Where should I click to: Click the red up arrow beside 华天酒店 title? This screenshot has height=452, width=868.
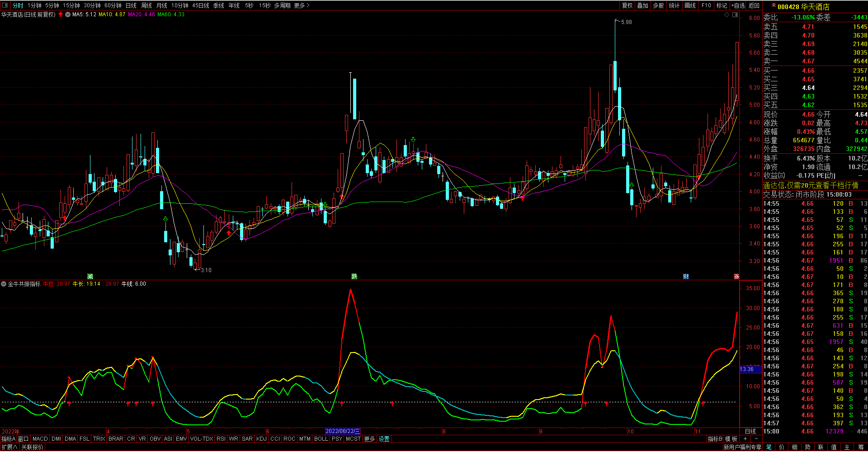61,14
